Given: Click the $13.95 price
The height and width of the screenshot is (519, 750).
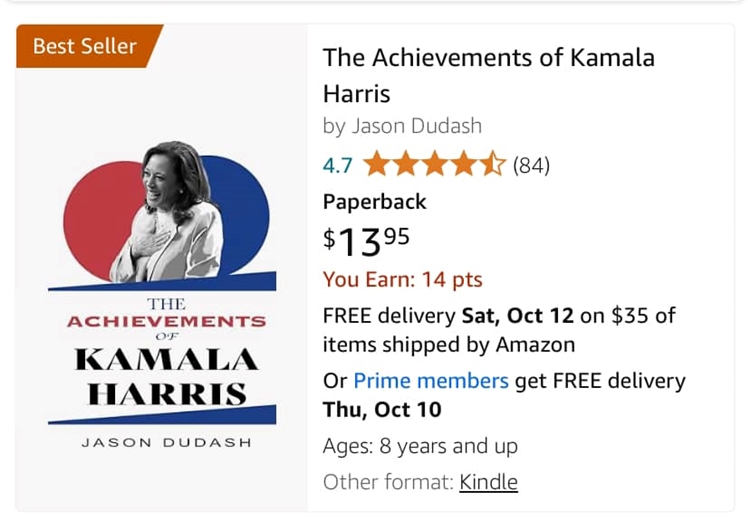Looking at the screenshot, I should pyautogui.click(x=366, y=240).
